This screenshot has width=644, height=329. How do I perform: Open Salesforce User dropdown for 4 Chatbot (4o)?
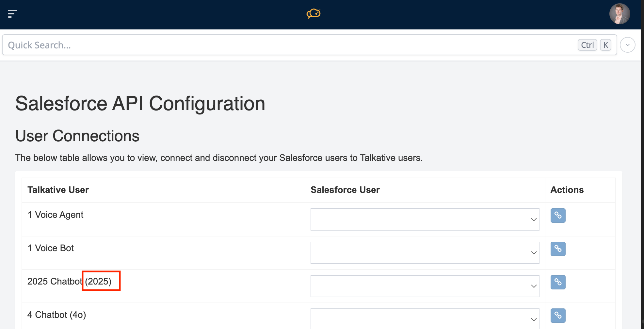(425, 319)
